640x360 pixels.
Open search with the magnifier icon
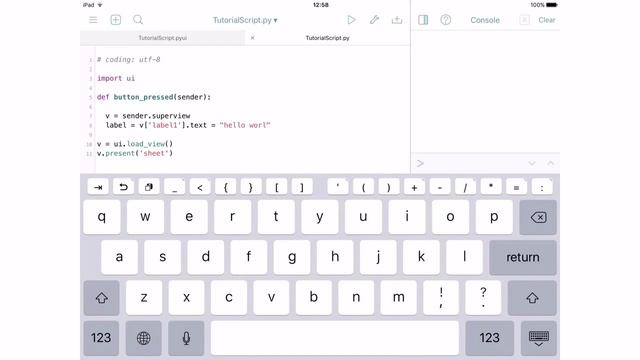tap(138, 20)
